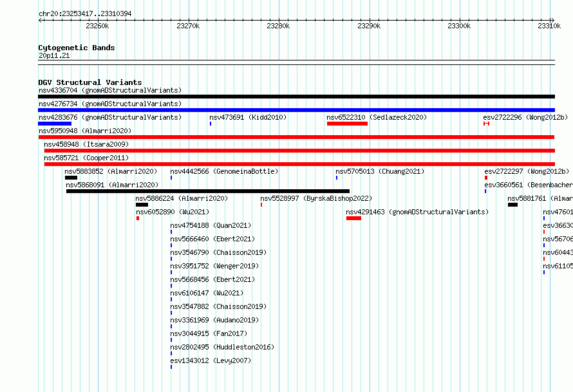Select the black nsv5881761 bar

(512, 205)
